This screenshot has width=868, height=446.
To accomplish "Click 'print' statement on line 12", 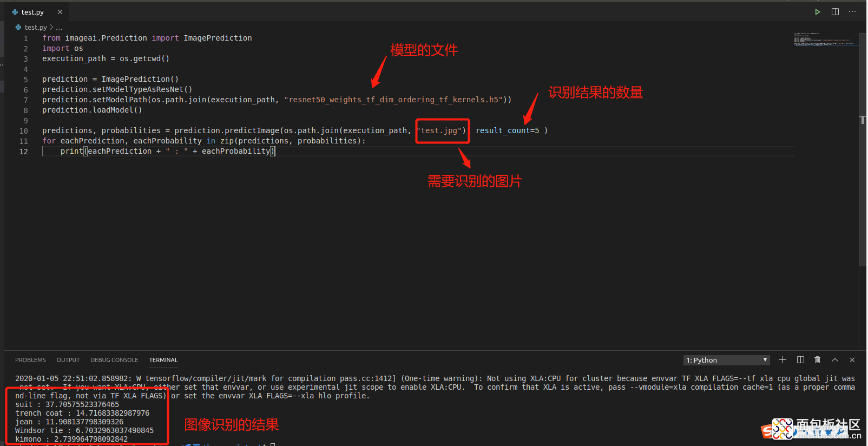I will coord(72,151).
